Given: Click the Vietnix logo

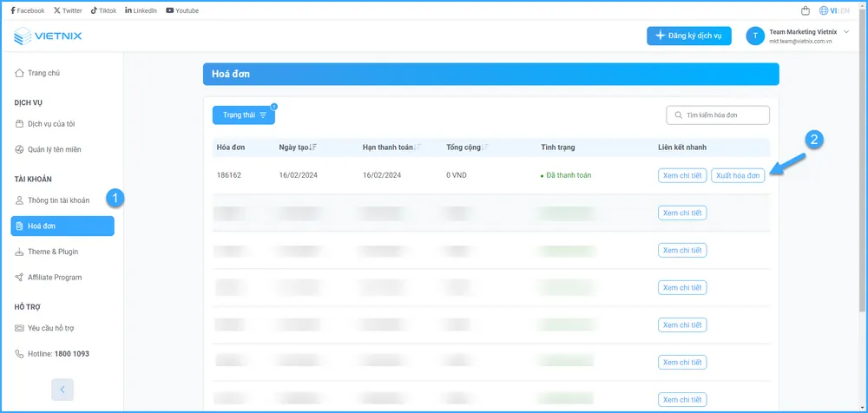Looking at the screenshot, I should click(x=48, y=36).
